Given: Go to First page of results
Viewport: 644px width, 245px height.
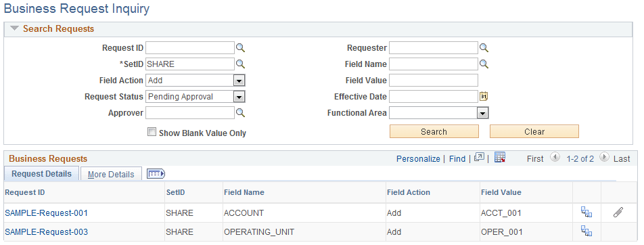Looking at the screenshot, I should 535,158.
